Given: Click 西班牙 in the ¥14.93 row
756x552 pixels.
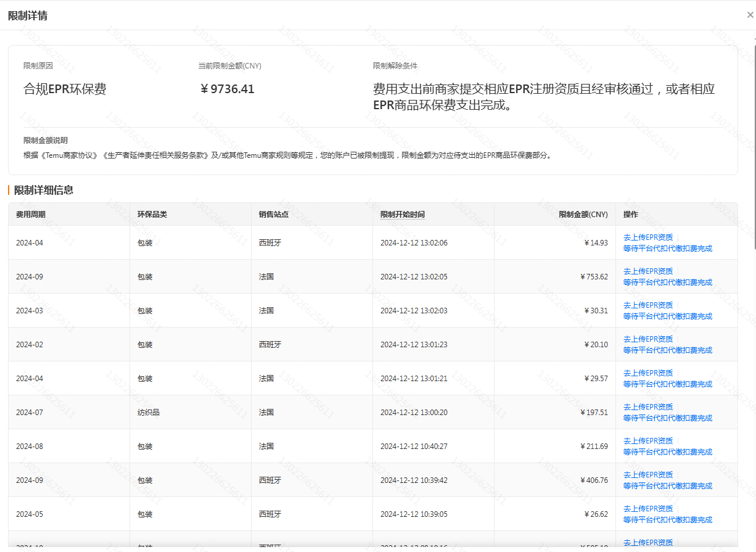Looking at the screenshot, I should 270,243.
